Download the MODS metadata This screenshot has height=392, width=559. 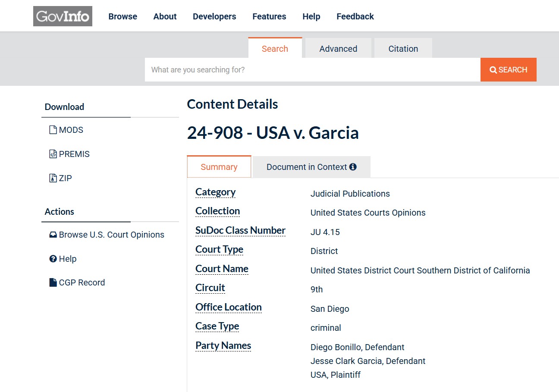click(x=66, y=130)
